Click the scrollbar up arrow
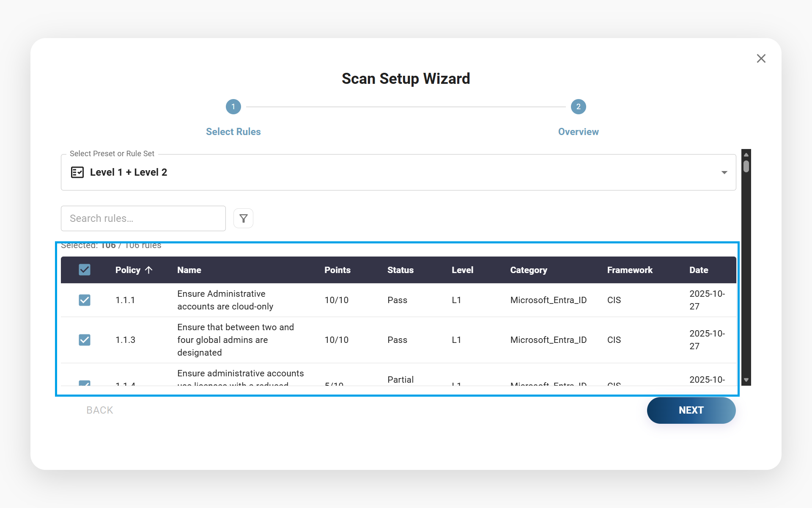Viewport: 812px width, 508px height. (x=746, y=155)
